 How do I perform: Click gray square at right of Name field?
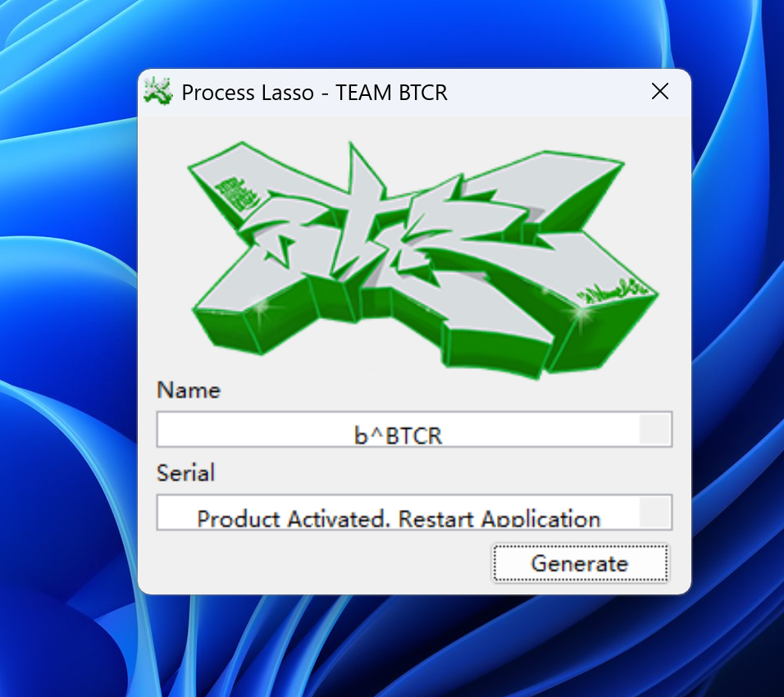[654, 430]
